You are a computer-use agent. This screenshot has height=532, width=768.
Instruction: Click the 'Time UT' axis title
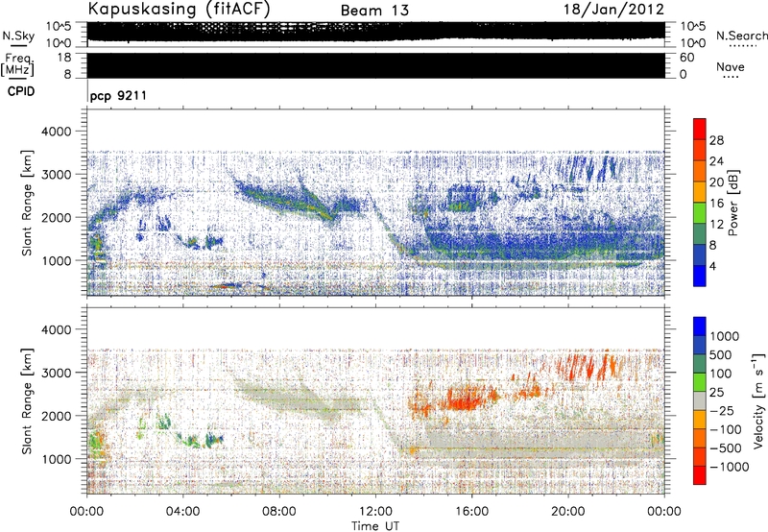[x=375, y=526]
